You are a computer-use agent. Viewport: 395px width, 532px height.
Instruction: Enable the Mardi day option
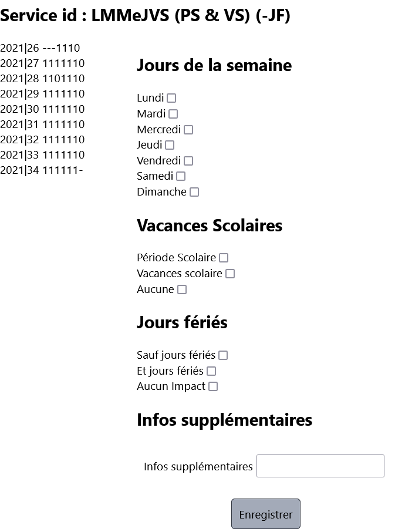[173, 114]
